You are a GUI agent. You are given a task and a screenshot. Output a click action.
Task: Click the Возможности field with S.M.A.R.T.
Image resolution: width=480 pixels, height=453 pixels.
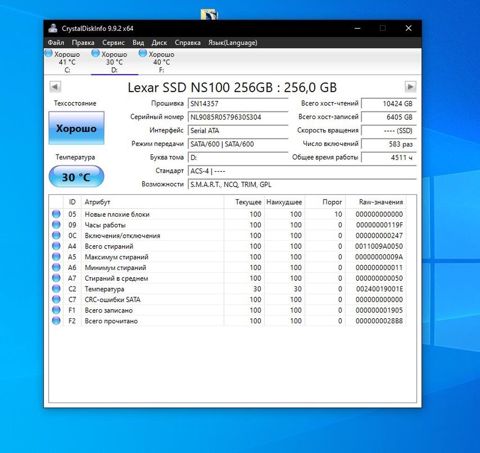[x=302, y=184]
